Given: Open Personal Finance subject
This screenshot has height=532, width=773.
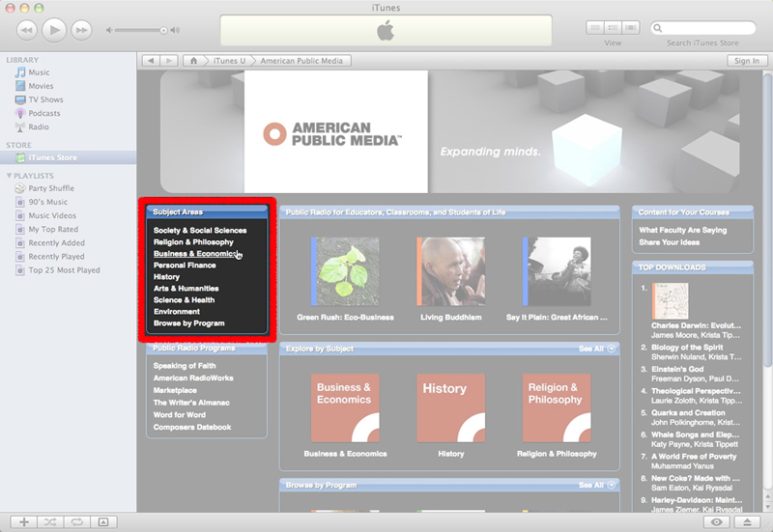Looking at the screenshot, I should click(x=185, y=266).
